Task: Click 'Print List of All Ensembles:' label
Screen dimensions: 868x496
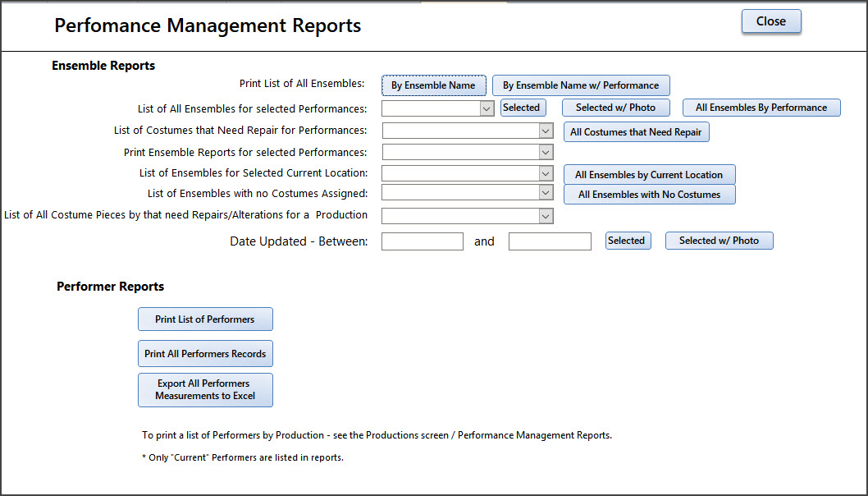Action: tap(302, 84)
